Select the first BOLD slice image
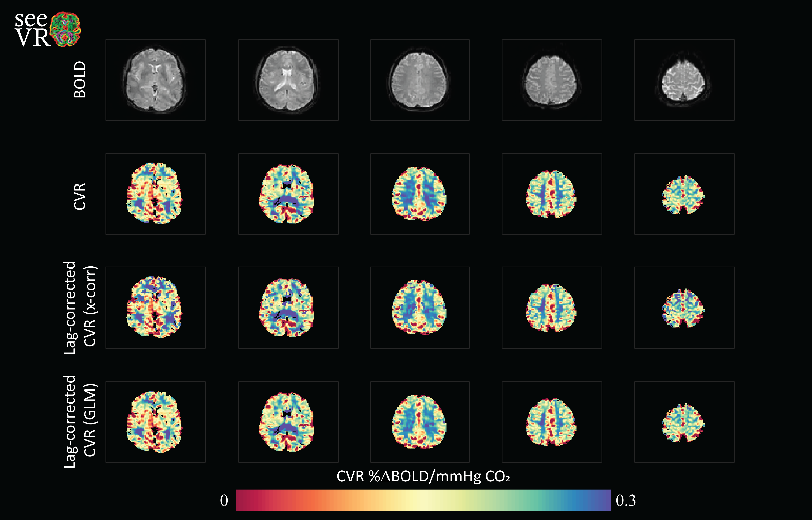 click(156, 80)
